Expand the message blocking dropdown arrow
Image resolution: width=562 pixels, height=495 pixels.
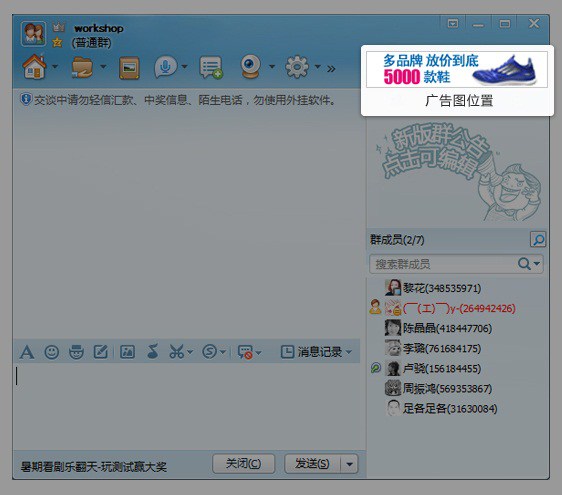pos(259,353)
